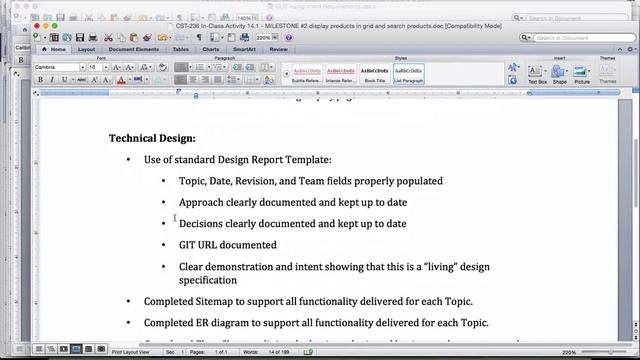The height and width of the screenshot is (360, 640).
Task: Insert a Text Box
Action: tap(537, 75)
